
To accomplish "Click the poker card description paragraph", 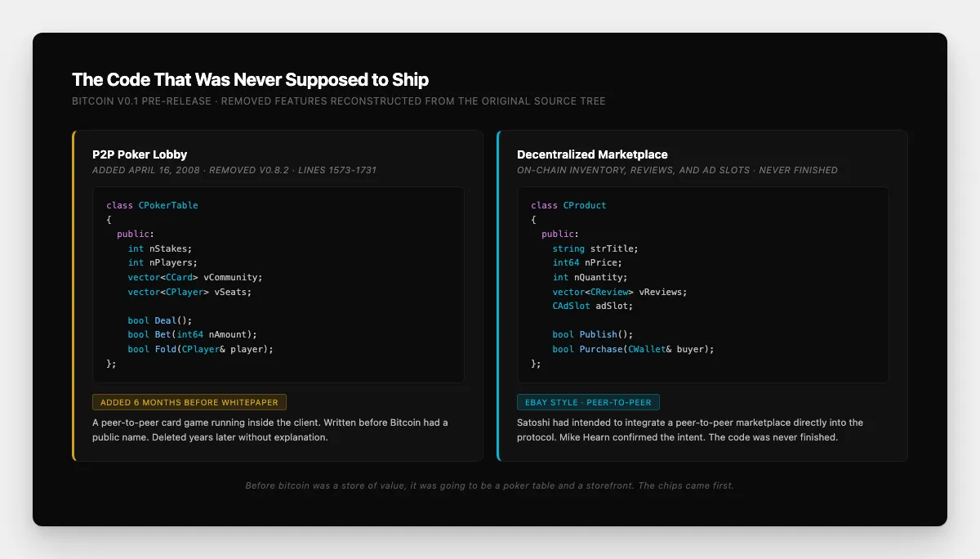I will pos(270,430).
